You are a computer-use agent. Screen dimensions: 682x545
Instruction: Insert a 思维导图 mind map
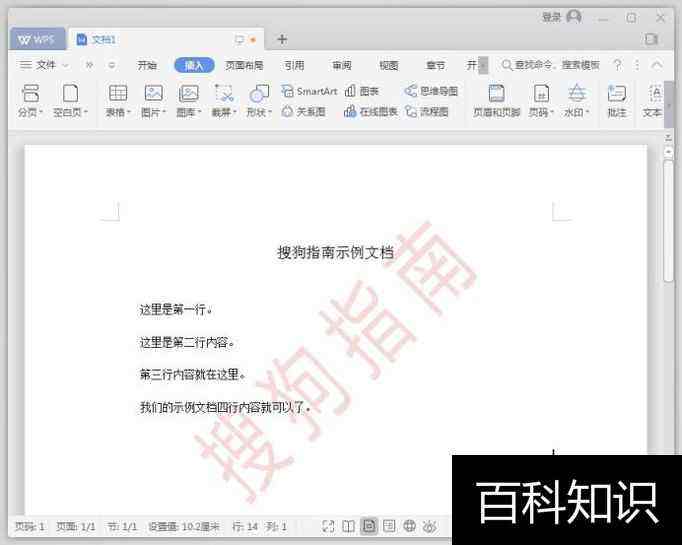431,91
